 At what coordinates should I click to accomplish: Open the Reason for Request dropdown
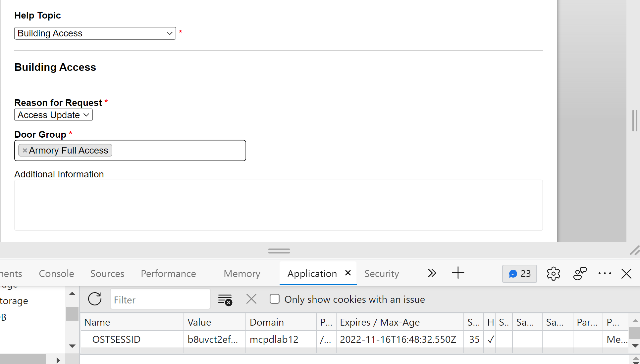[53, 115]
